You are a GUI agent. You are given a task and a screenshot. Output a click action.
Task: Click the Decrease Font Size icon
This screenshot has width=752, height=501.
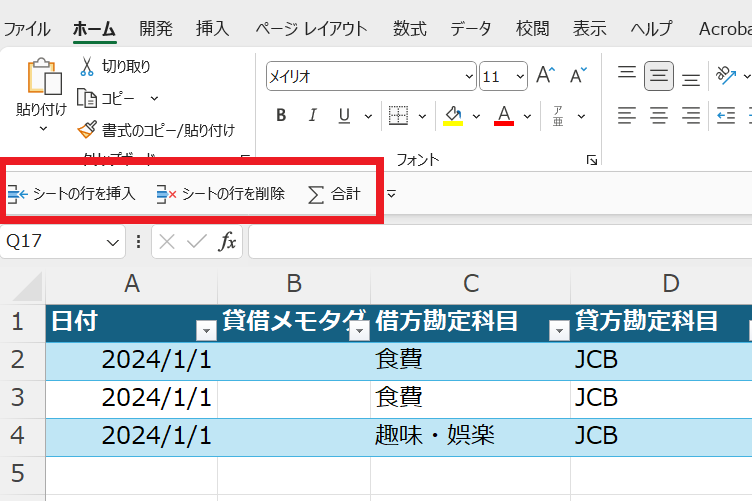[578, 76]
